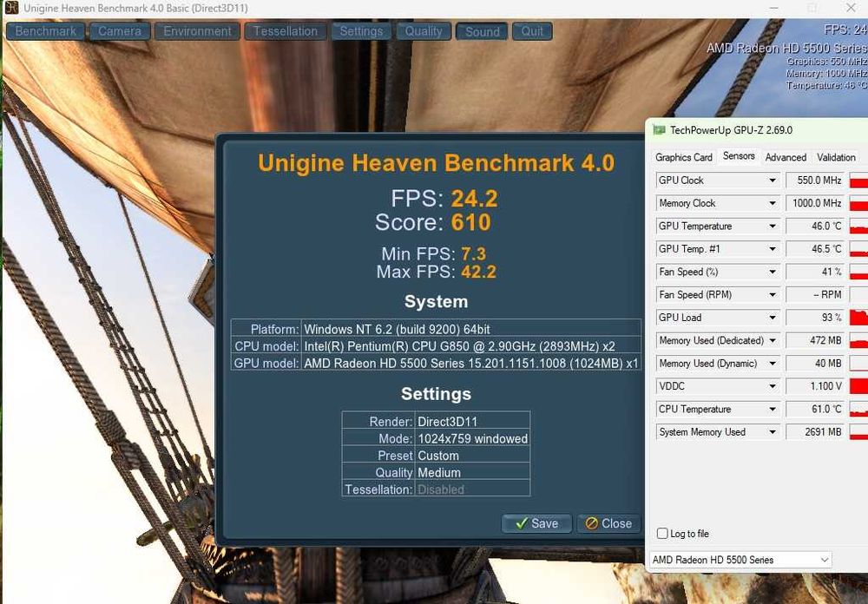Image resolution: width=868 pixels, height=604 pixels.
Task: Click the Disabled tessellation cell
Action: 472,489
